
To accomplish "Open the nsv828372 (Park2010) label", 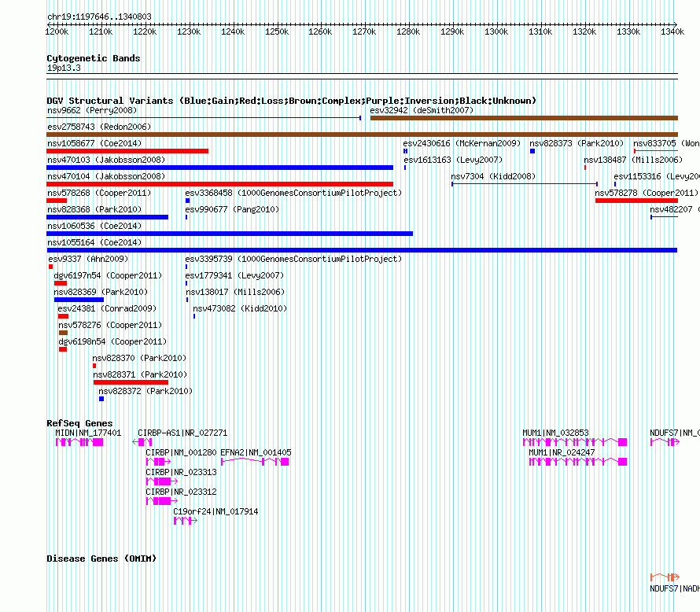I will pos(146,391).
